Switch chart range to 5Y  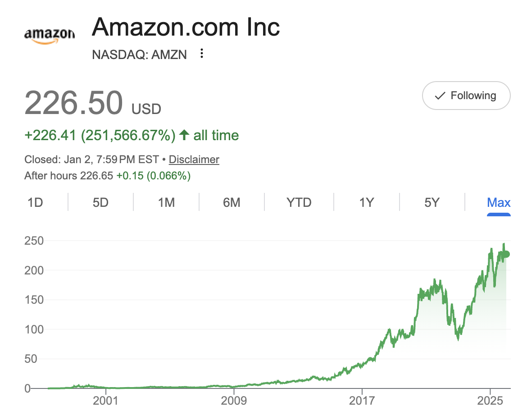click(x=431, y=202)
